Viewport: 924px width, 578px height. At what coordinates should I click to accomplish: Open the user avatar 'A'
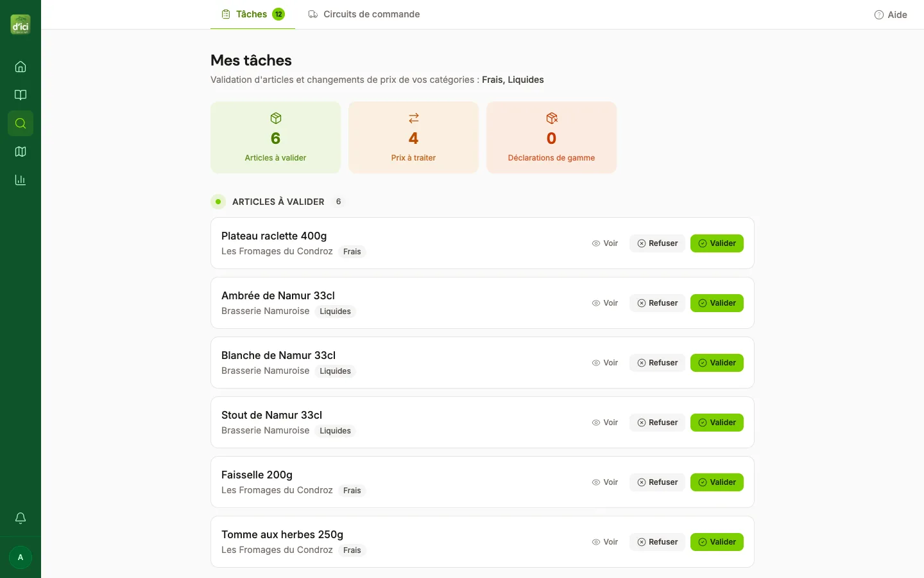pos(21,557)
